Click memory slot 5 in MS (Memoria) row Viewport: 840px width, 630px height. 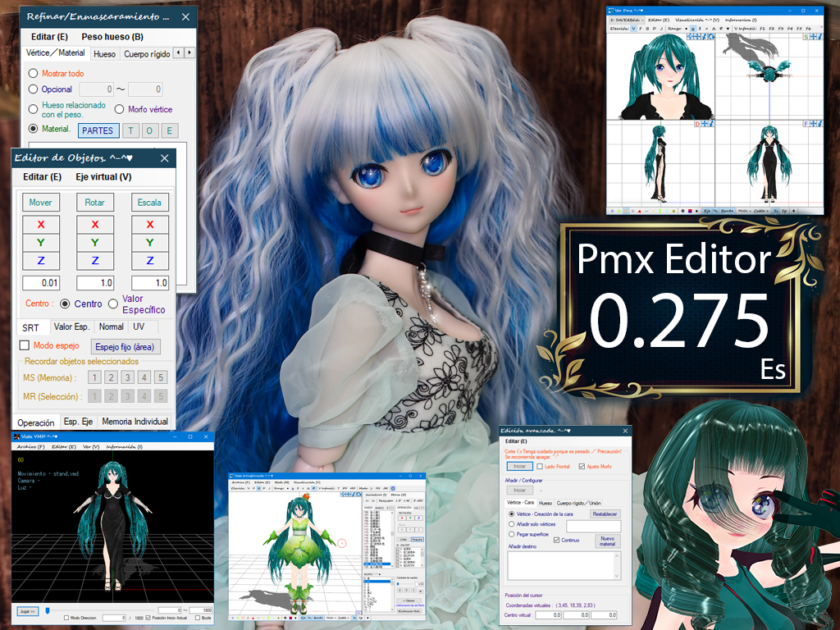coord(161,377)
